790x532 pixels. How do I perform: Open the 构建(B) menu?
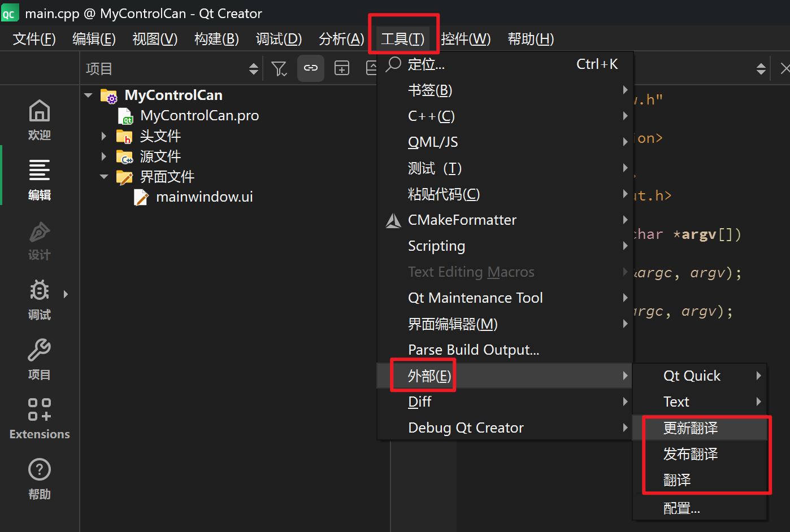[x=216, y=39]
